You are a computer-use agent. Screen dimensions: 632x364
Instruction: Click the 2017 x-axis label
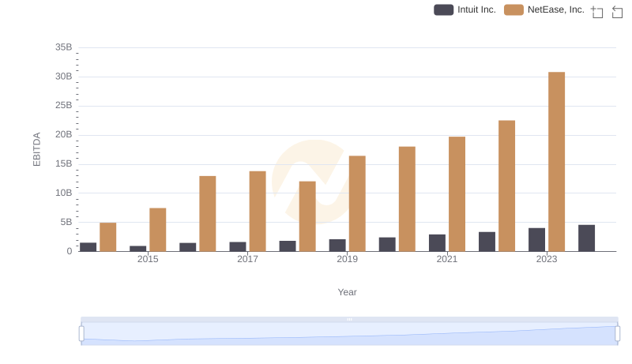(x=247, y=259)
